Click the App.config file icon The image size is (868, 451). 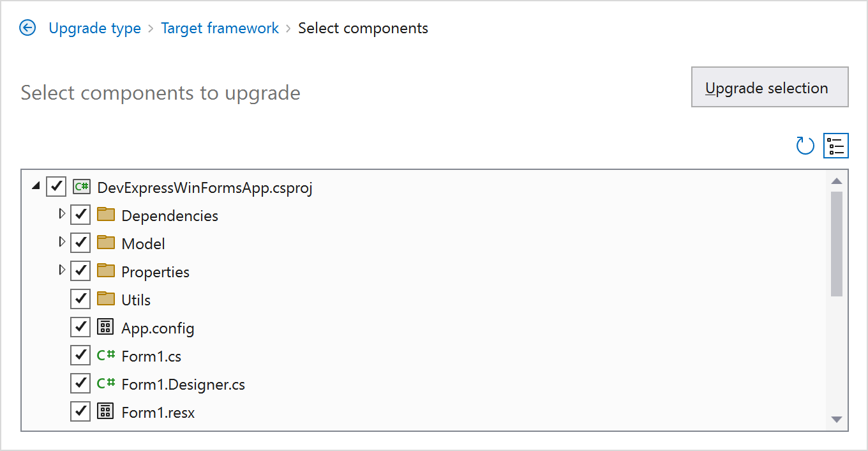tap(105, 328)
